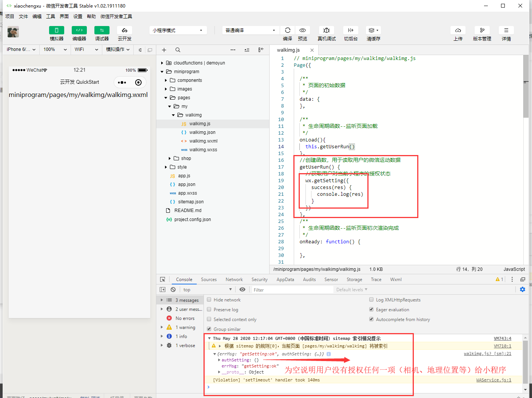
Task: Close the walkimg.js editor tab
Action: click(312, 50)
